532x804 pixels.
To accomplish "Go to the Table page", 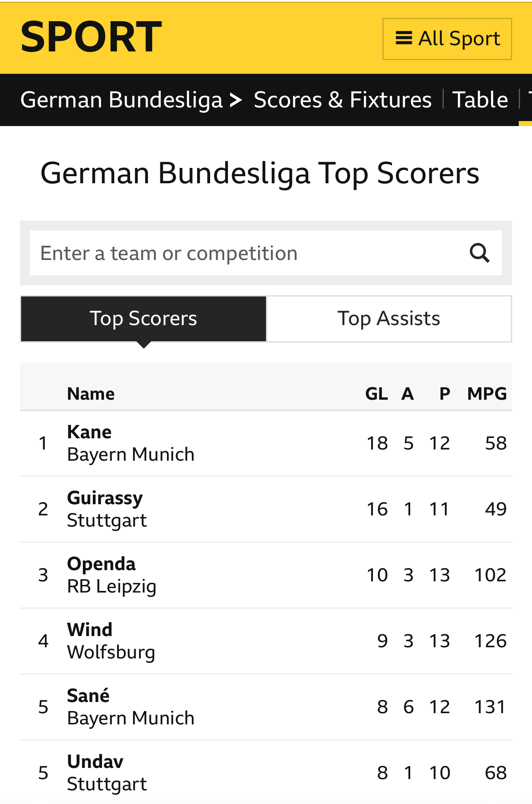I will coord(480,100).
